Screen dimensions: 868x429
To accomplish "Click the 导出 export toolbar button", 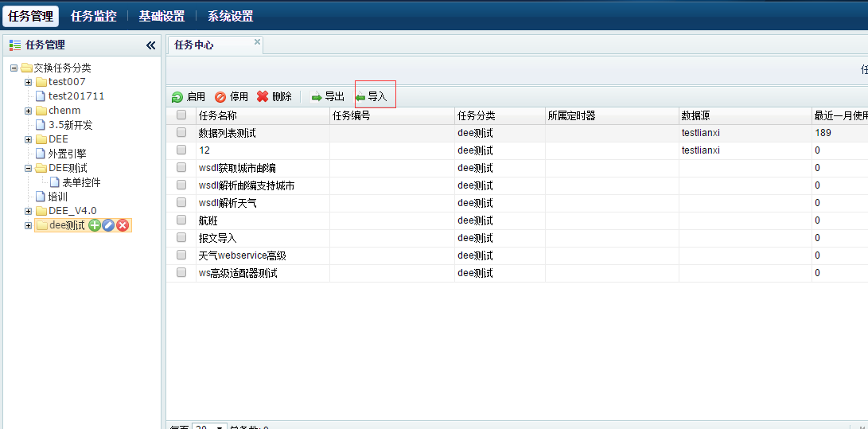I will (x=328, y=97).
